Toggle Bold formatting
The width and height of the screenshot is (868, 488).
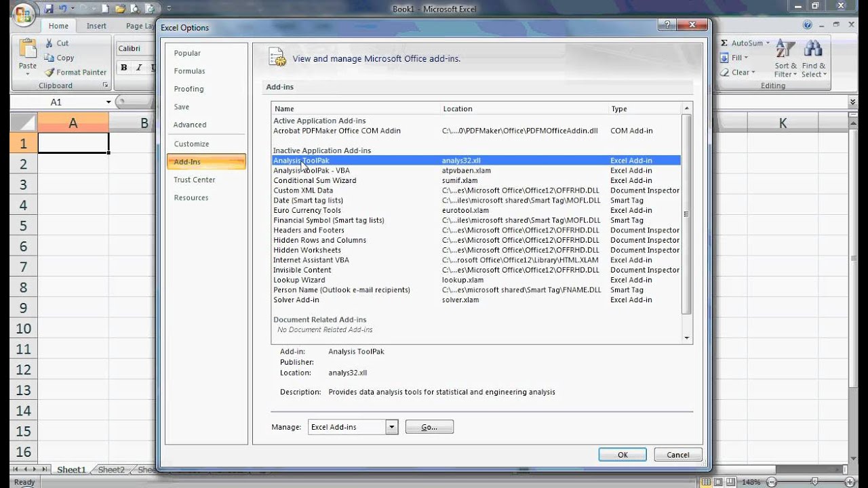[x=124, y=67]
